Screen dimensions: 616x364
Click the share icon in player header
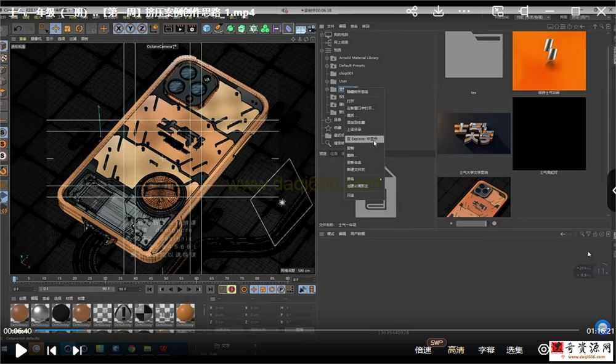click(x=411, y=11)
